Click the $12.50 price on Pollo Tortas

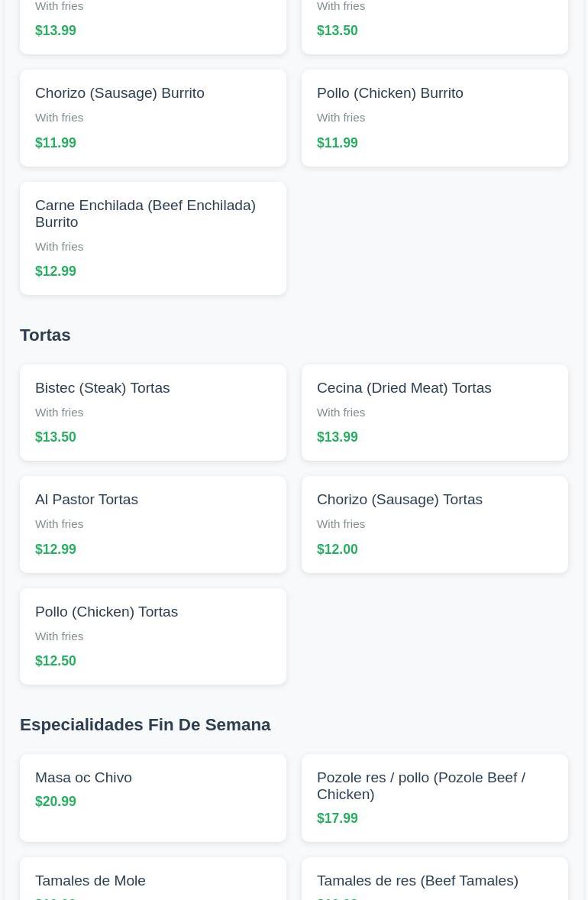click(x=56, y=661)
